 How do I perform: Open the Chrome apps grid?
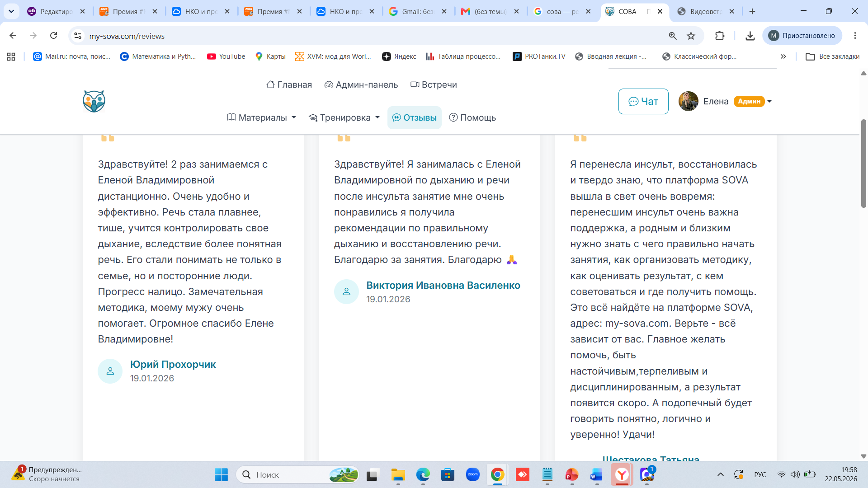(x=11, y=56)
